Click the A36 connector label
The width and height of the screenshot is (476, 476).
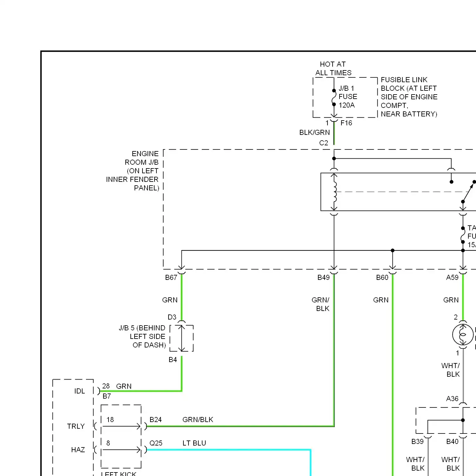pyautogui.click(x=452, y=399)
